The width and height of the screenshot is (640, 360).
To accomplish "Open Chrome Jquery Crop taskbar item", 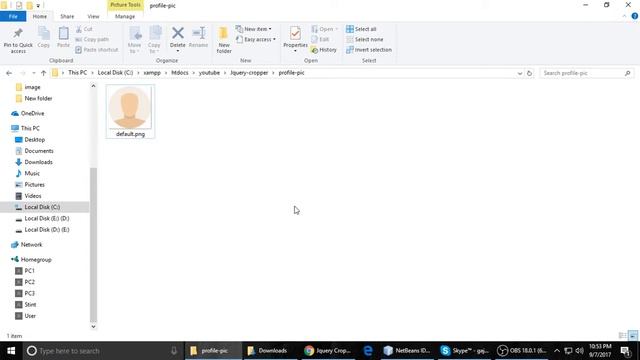I will [x=327, y=351].
